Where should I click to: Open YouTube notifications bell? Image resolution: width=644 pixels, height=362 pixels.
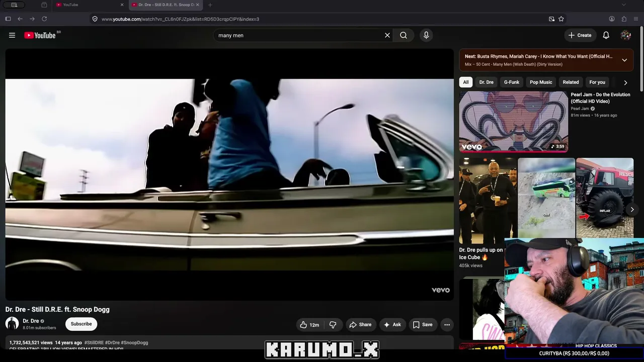[x=606, y=35]
